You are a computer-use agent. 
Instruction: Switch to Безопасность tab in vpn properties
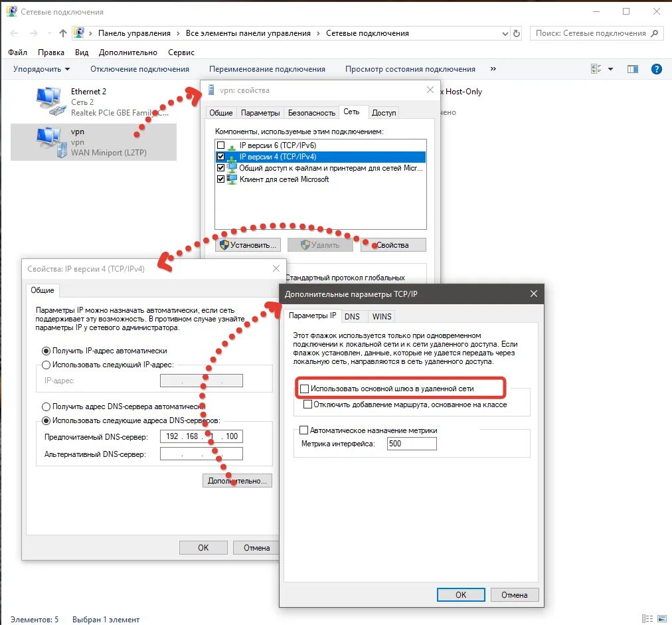pos(311,113)
